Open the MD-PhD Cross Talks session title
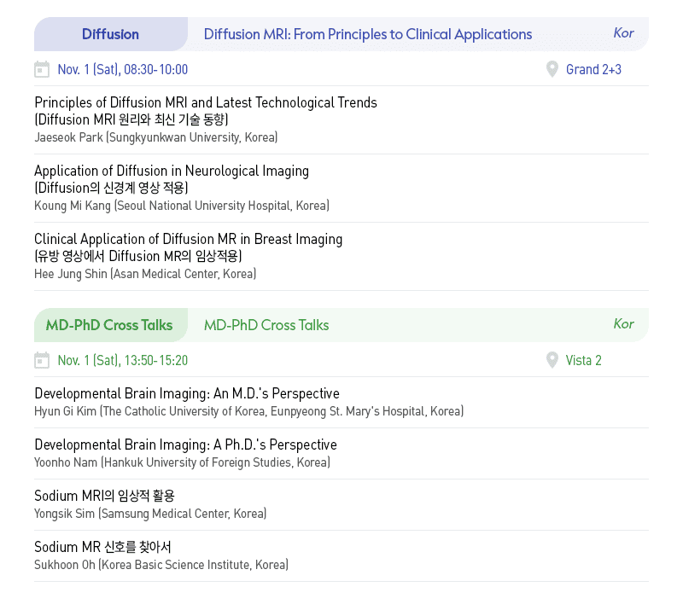The width and height of the screenshot is (683, 616). (x=266, y=325)
